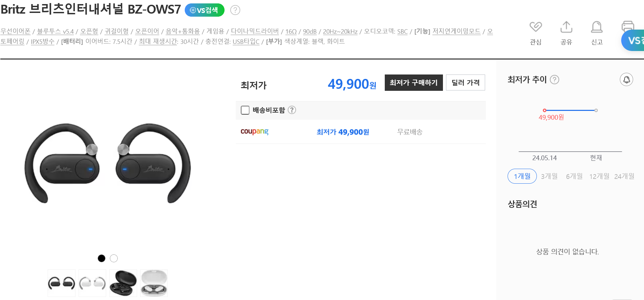The image size is (644, 300).
Task: Click the VS검색 green button
Action: point(204,10)
